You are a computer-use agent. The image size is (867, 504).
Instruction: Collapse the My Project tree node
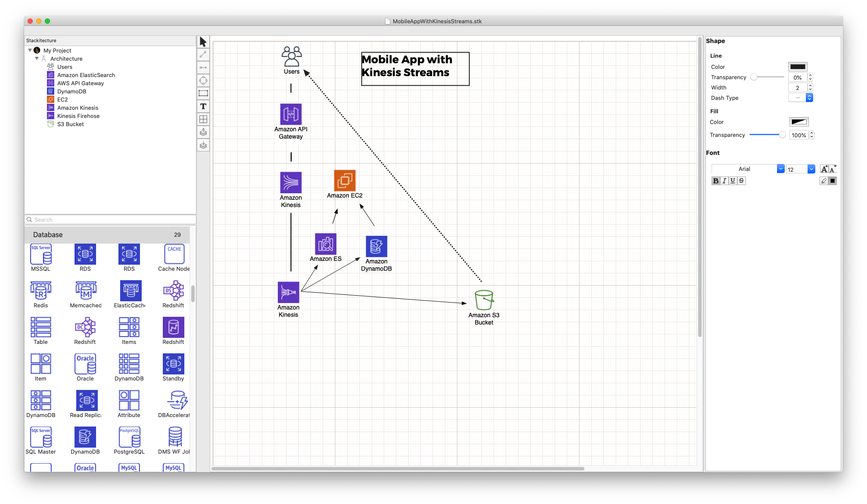click(30, 50)
